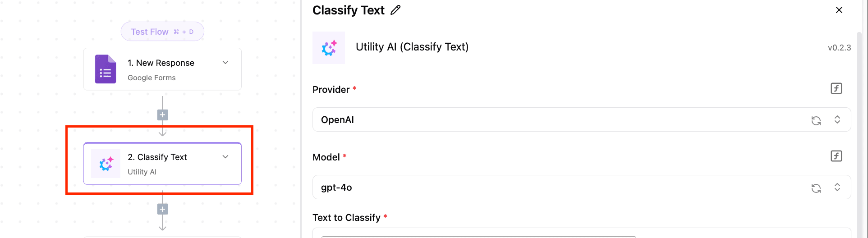
Task: Click the Utility AI logo in panel header
Action: pos(329,48)
